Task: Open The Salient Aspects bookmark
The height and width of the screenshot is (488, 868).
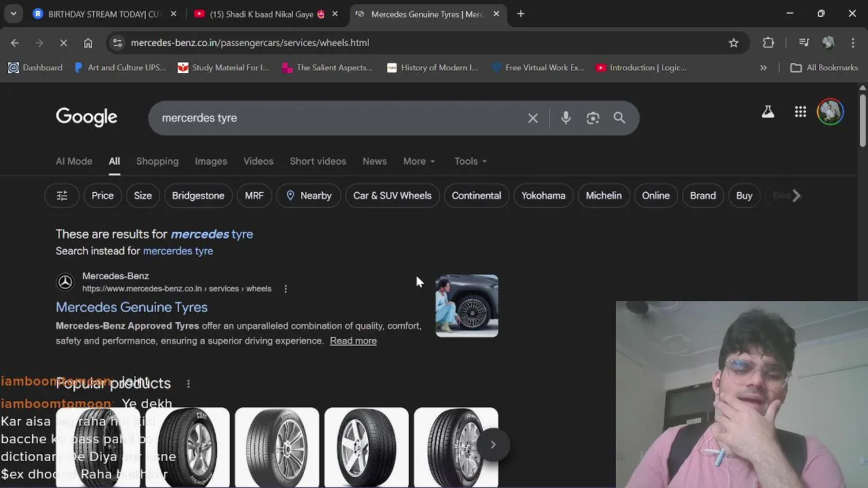Action: [x=328, y=68]
